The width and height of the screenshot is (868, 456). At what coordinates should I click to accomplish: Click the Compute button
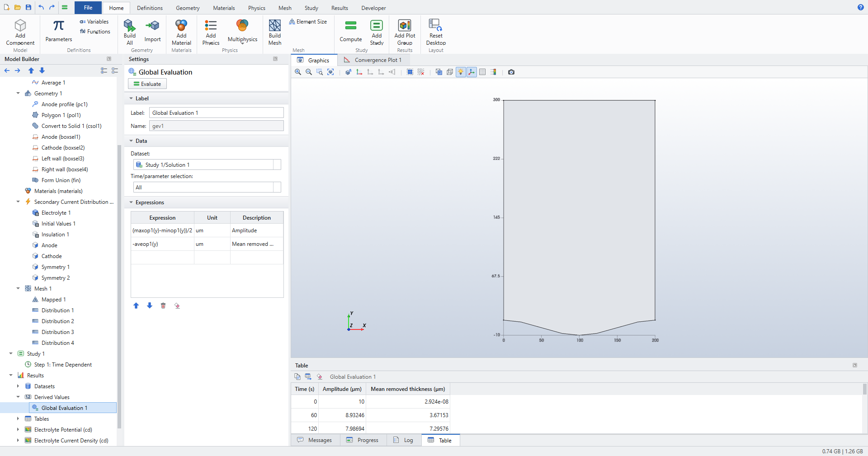point(351,32)
